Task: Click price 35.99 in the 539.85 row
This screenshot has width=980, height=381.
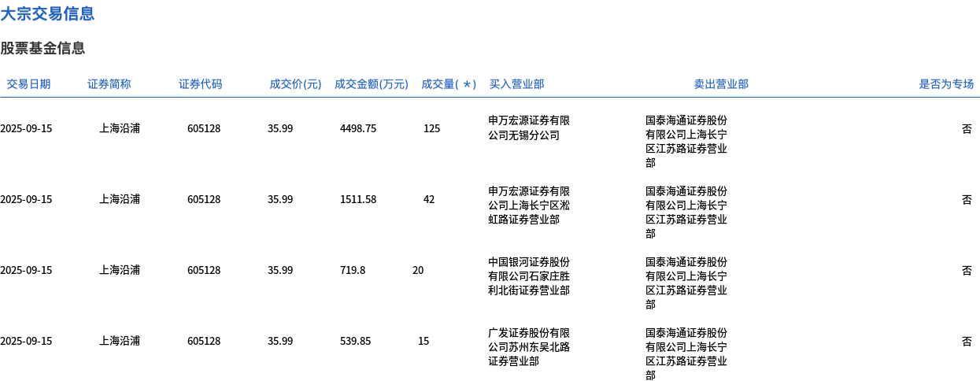Action: point(280,341)
